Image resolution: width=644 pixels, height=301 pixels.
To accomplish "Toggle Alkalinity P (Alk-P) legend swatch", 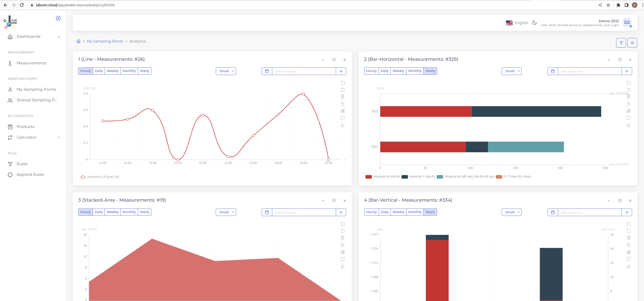I will [405, 177].
